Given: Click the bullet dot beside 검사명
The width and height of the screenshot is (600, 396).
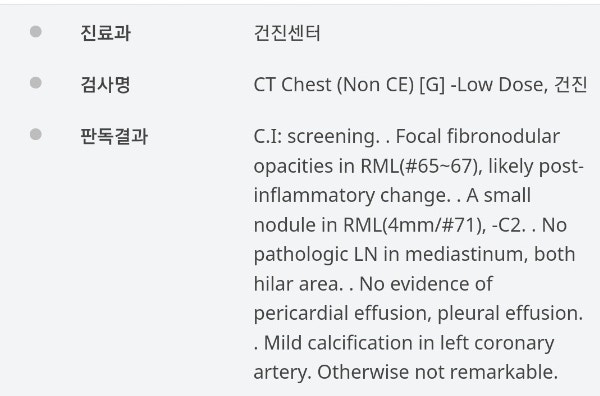Looking at the screenshot, I should click(x=36, y=83).
